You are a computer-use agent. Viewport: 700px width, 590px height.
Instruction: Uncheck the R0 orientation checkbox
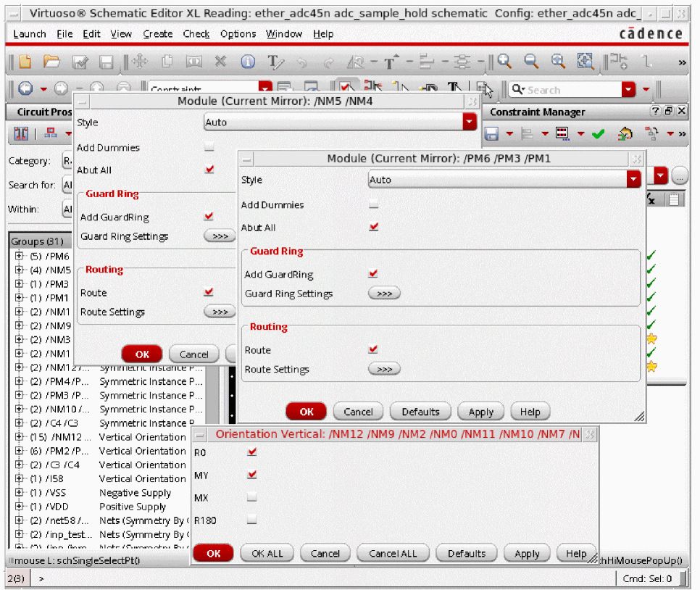pyautogui.click(x=251, y=452)
